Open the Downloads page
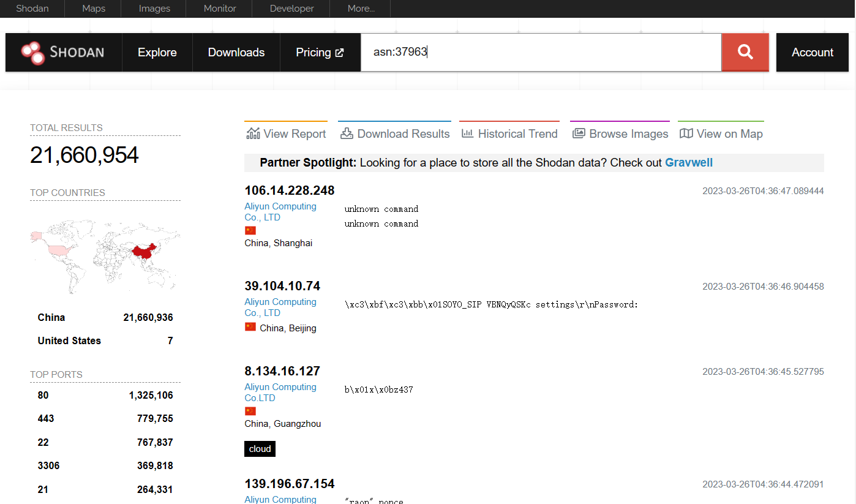The height and width of the screenshot is (504, 856). click(x=236, y=53)
